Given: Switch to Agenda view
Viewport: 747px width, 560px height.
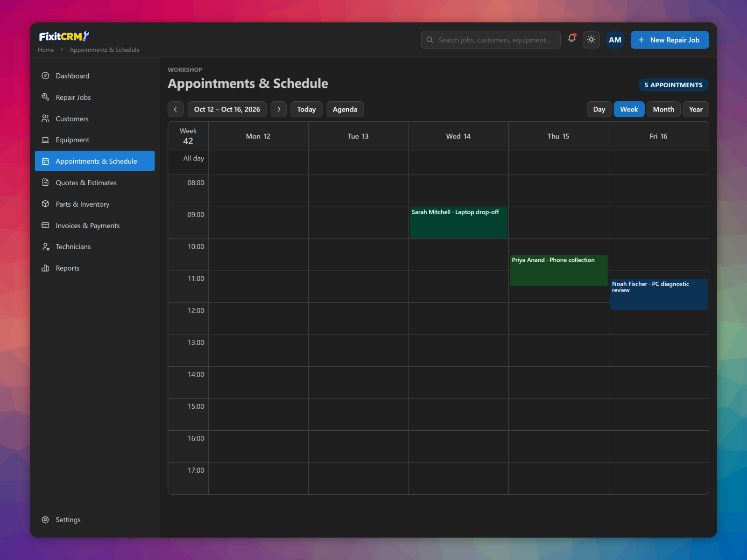Looking at the screenshot, I should click(345, 109).
